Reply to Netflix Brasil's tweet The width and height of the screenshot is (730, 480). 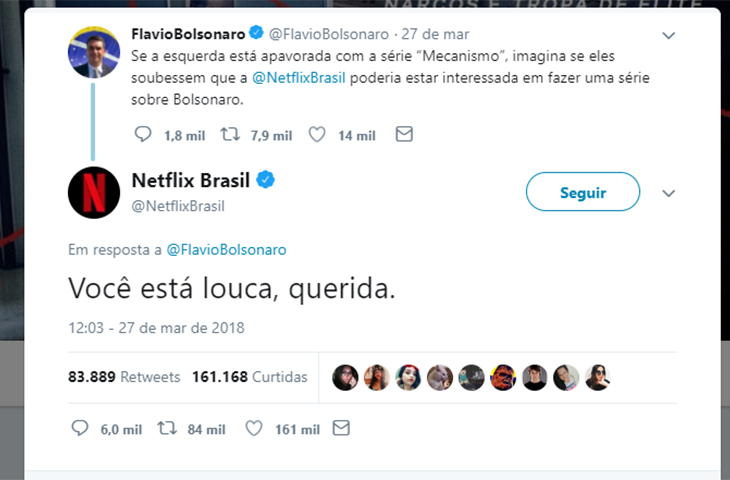[82, 428]
